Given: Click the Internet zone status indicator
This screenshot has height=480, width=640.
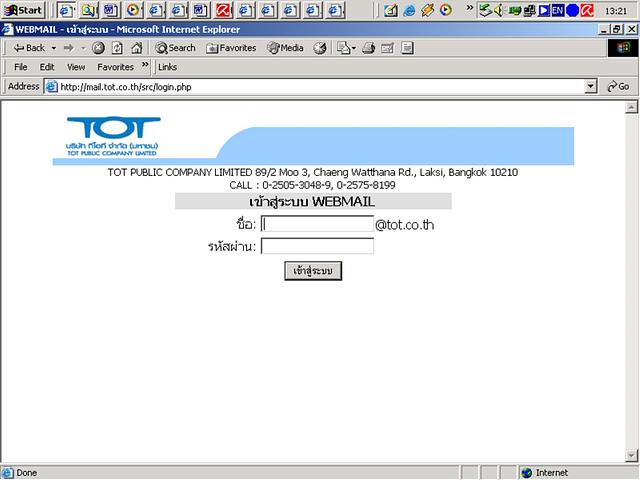Looking at the screenshot, I should pos(545,473).
